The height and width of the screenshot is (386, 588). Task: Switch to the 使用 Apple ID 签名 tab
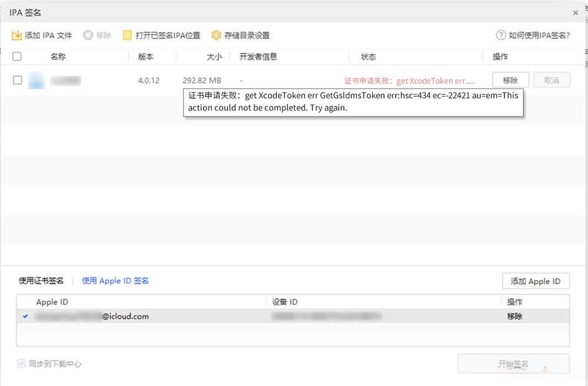[115, 281]
